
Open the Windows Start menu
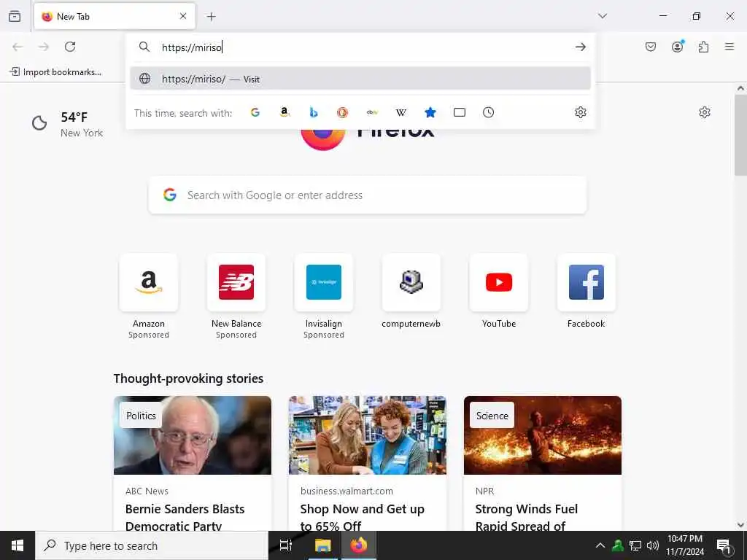(18, 545)
